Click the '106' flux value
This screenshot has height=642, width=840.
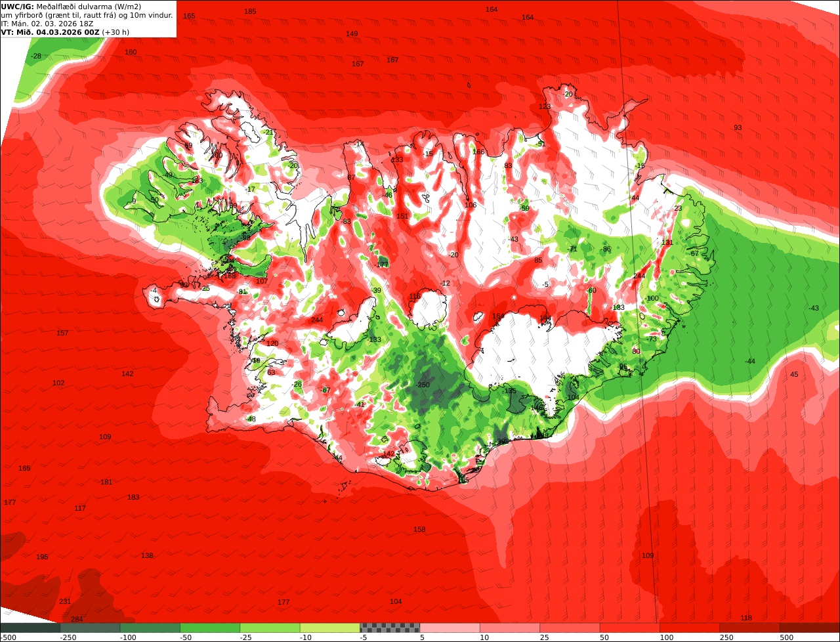point(471,205)
